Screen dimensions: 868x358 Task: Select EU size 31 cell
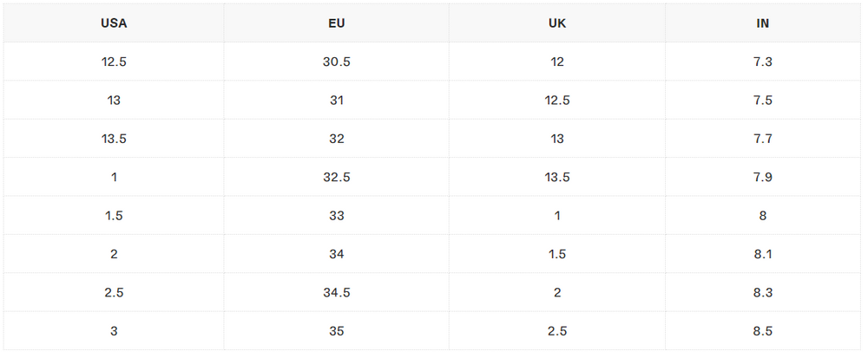click(x=337, y=101)
